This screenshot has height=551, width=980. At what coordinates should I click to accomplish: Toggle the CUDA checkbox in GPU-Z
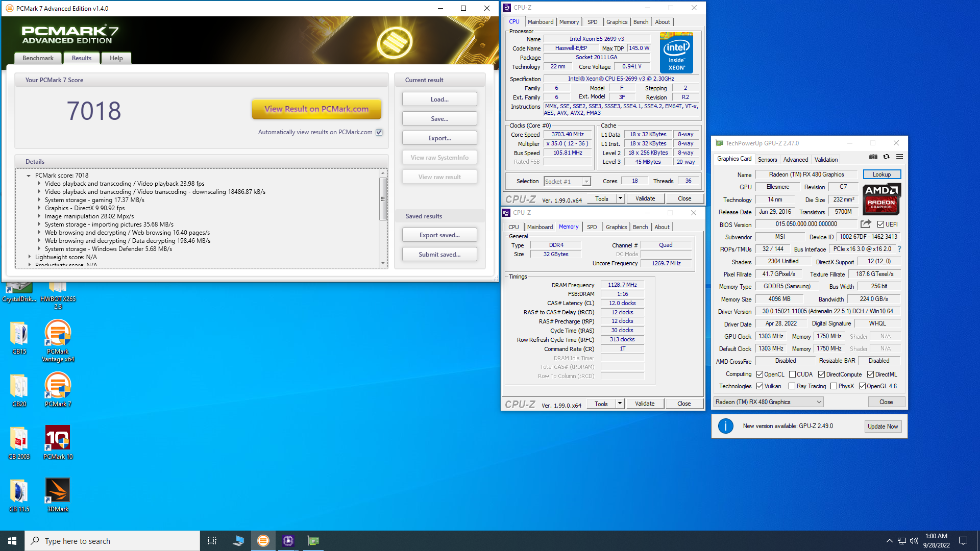pos(792,374)
